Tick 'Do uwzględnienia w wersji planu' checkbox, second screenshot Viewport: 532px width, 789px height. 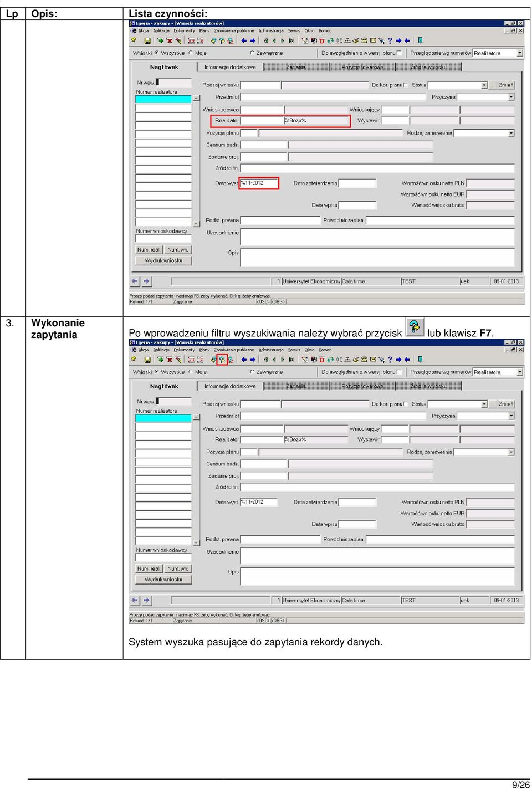pyautogui.click(x=399, y=372)
